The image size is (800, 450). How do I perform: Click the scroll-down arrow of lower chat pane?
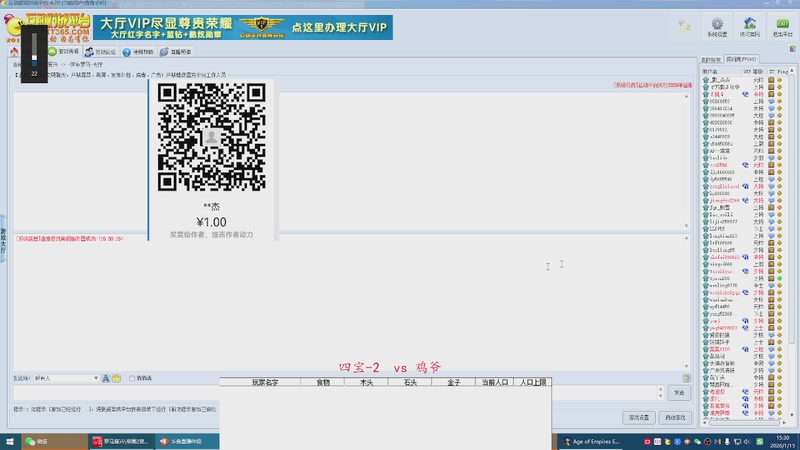coord(686,366)
